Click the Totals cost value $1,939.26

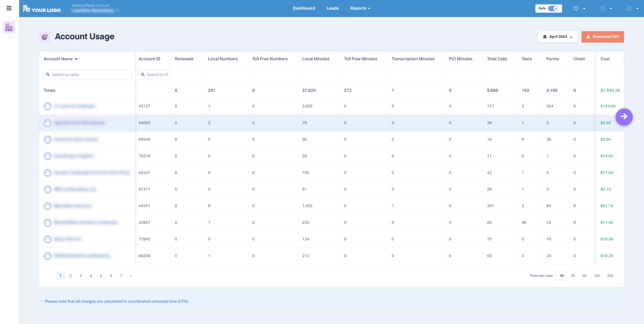609,90
